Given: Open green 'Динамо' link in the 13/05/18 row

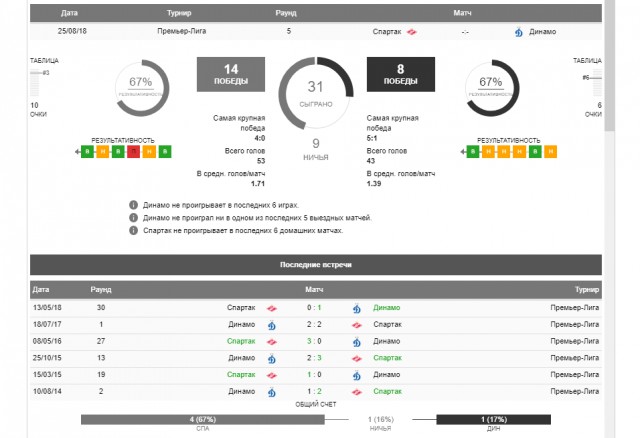Looking at the screenshot, I should [x=387, y=308].
